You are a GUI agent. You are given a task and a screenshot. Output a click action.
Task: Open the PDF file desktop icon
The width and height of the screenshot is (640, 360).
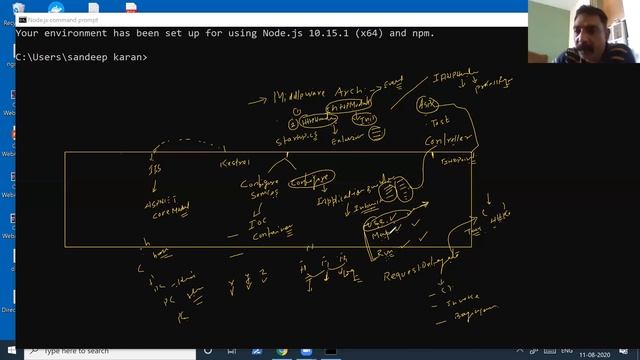pyautogui.click(x=131, y=7)
